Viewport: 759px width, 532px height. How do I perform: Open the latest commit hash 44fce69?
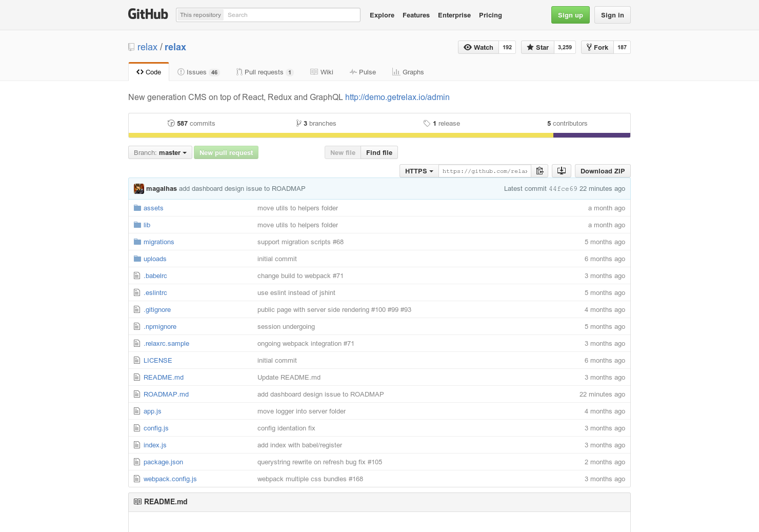point(563,189)
